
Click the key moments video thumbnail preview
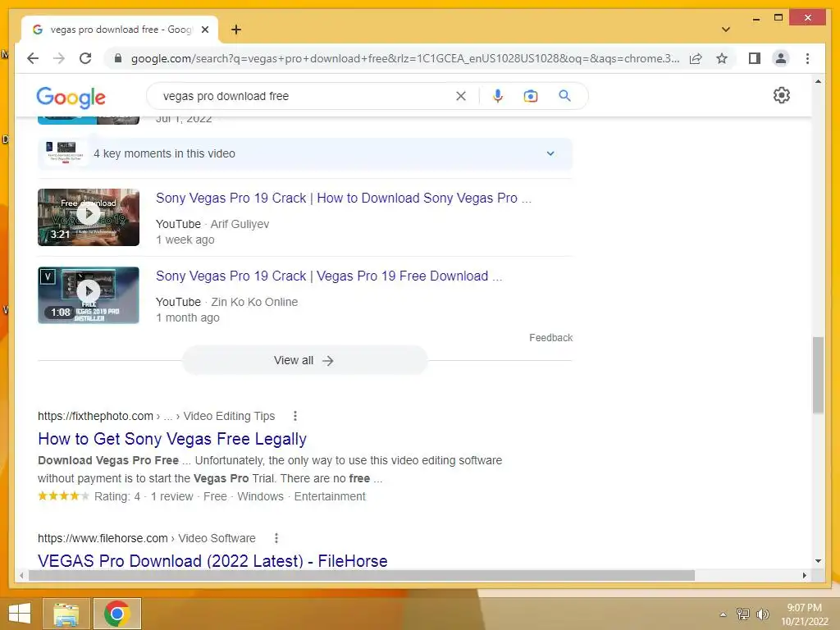click(x=66, y=153)
